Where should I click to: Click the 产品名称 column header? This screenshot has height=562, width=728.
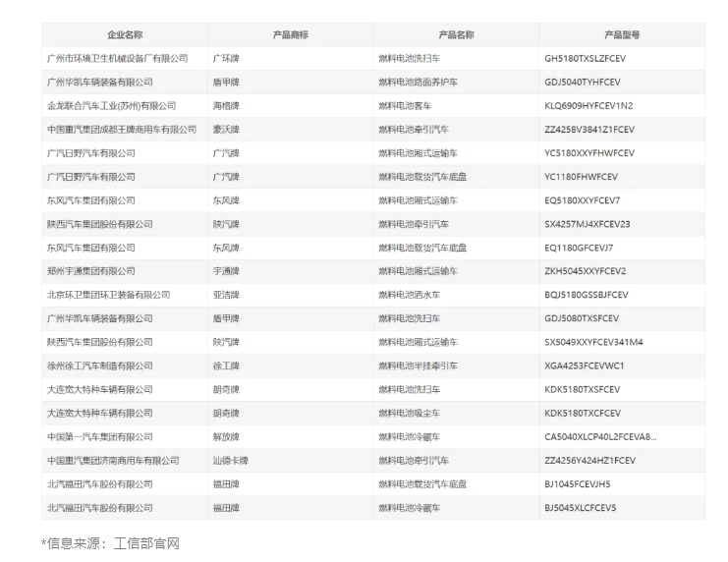pyautogui.click(x=456, y=34)
